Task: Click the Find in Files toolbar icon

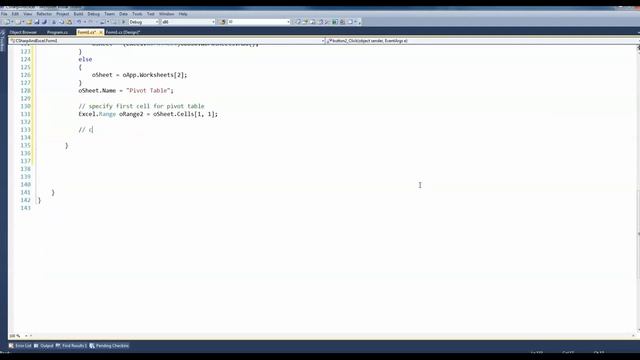Action: pyautogui.click(x=222, y=22)
